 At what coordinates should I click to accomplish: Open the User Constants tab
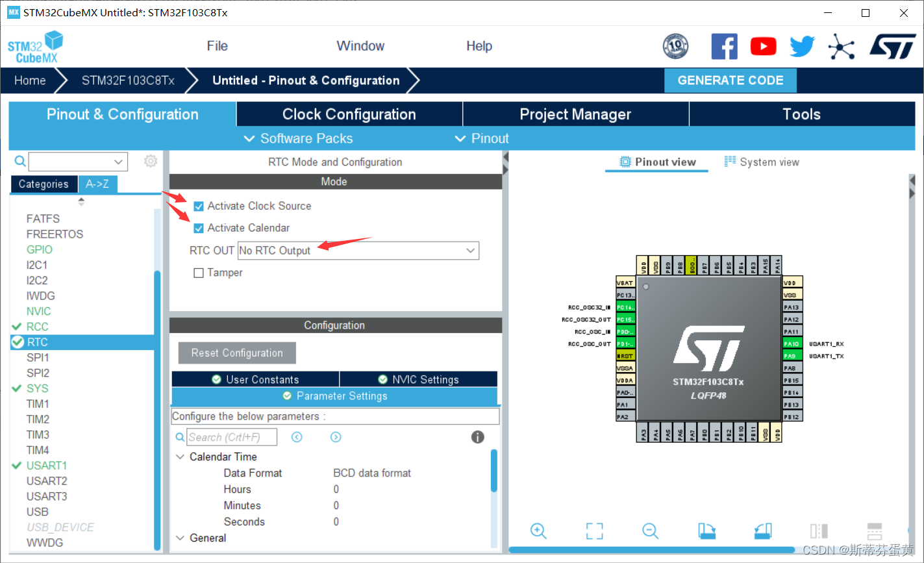point(255,379)
